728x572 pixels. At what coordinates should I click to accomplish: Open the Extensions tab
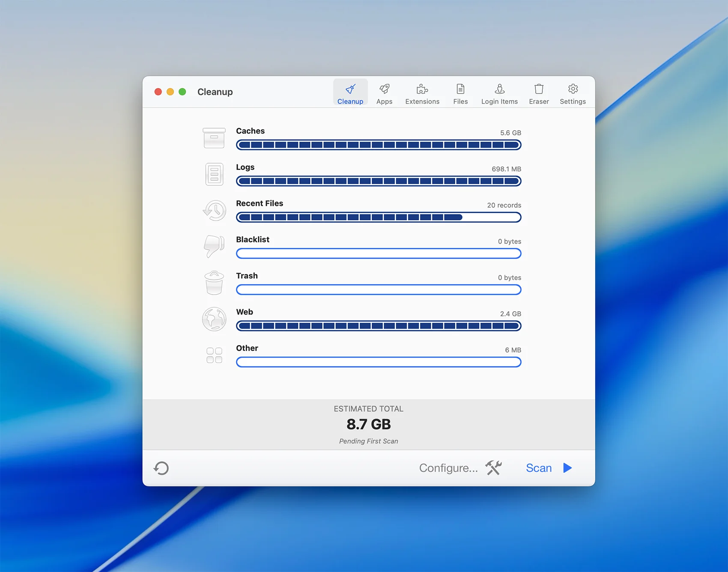coord(422,94)
